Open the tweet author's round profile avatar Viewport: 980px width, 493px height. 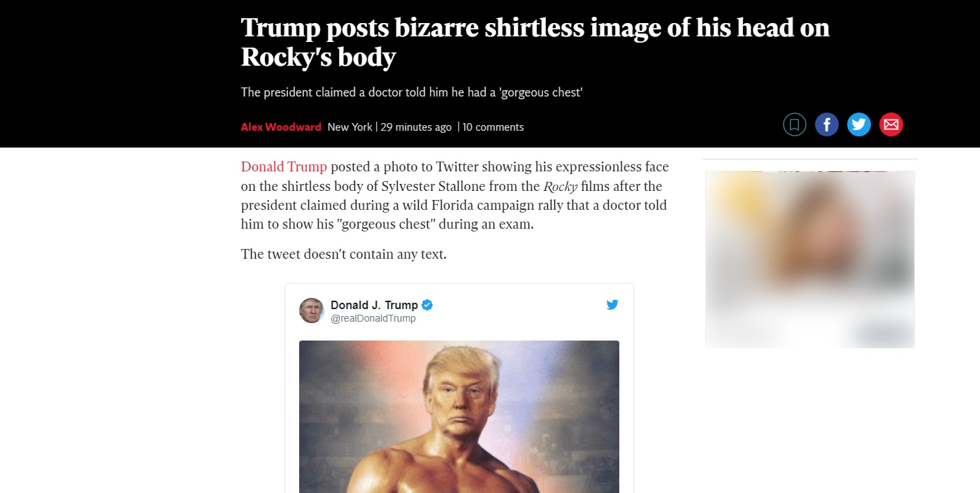point(312,310)
